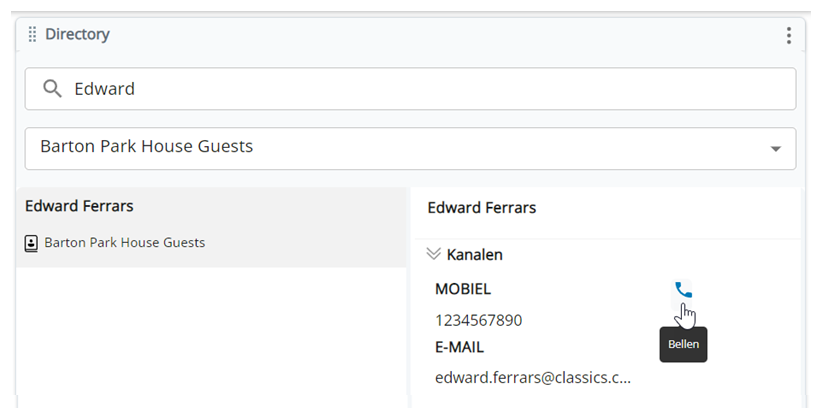Click inside the Edward search field
Screen dimensions: 823x414
point(410,89)
